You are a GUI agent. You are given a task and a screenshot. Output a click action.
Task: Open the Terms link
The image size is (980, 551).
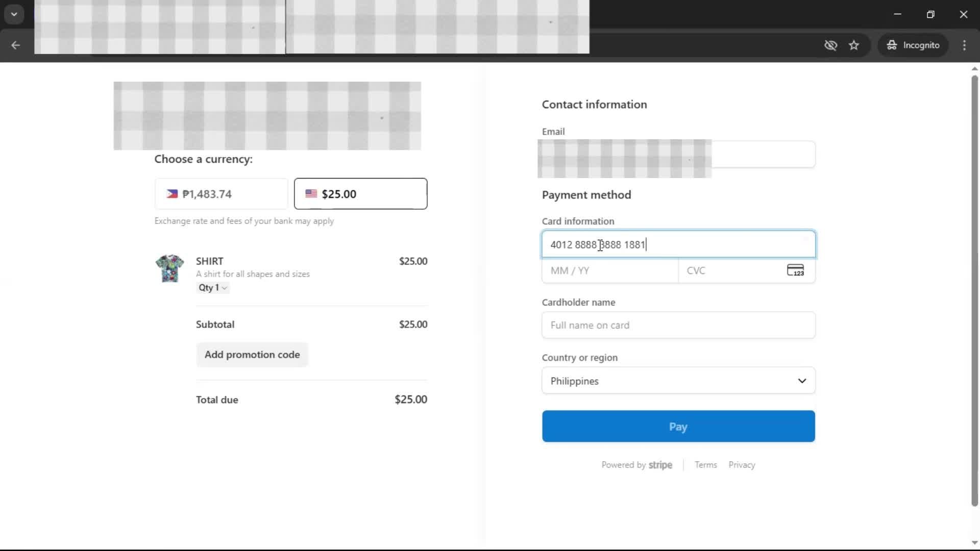pyautogui.click(x=705, y=465)
